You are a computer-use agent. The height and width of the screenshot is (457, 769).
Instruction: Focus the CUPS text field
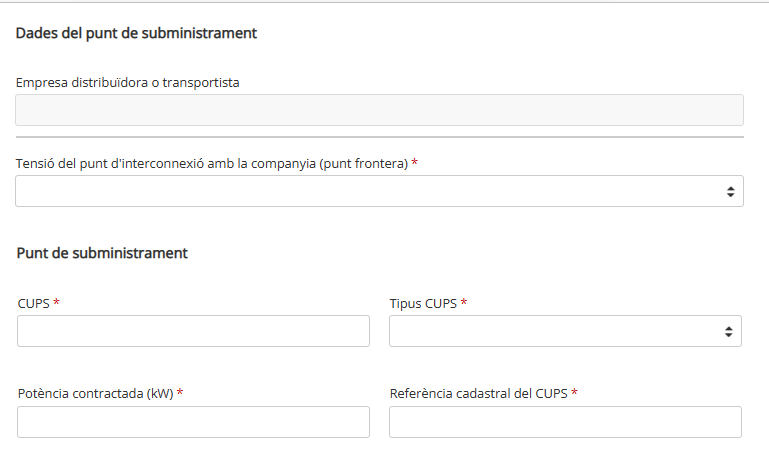pos(193,331)
